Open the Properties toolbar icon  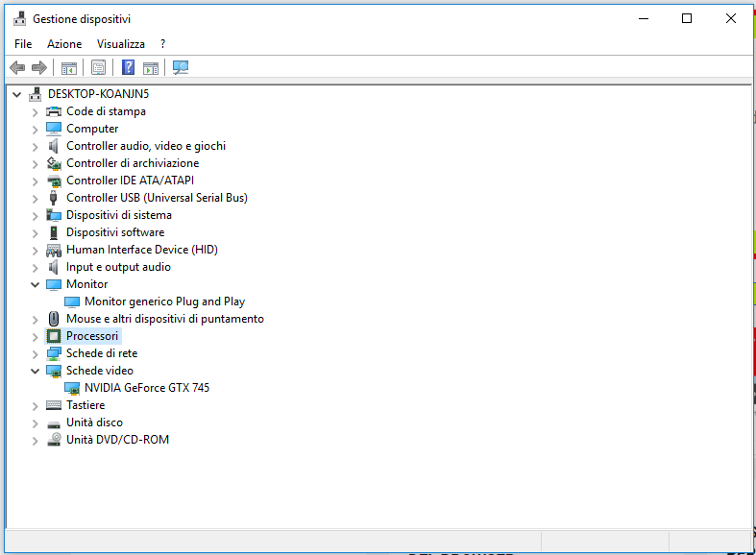click(x=98, y=67)
